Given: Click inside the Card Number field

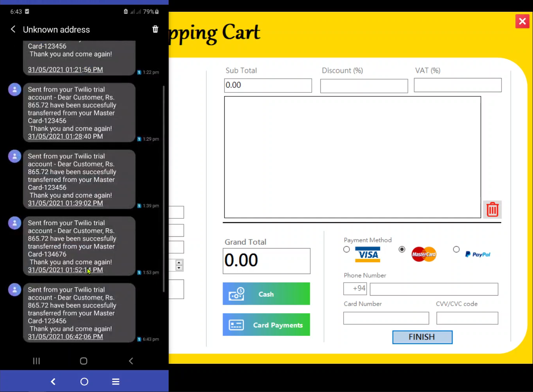Looking at the screenshot, I should pyautogui.click(x=386, y=318).
